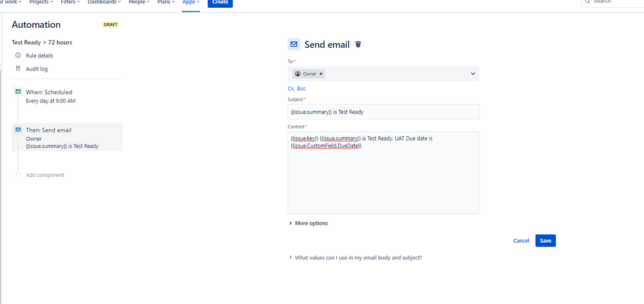
Task: Expand More options
Action: click(x=308, y=223)
